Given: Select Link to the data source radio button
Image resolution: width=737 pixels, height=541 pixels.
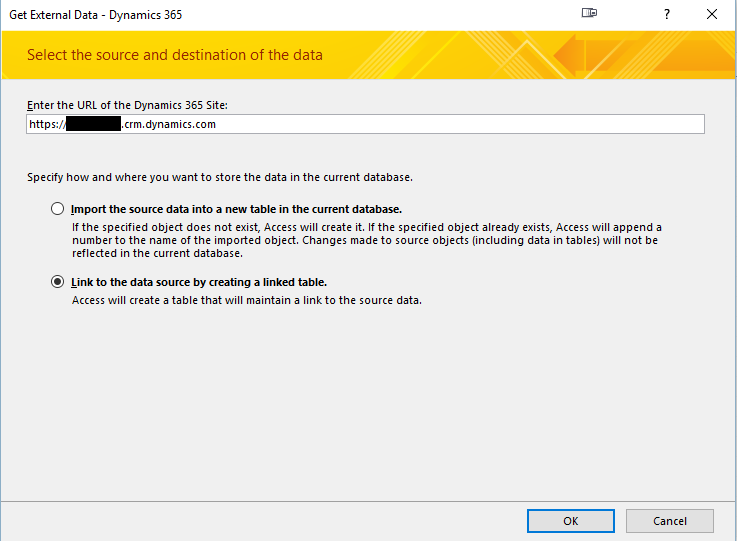Looking at the screenshot, I should (x=57, y=282).
